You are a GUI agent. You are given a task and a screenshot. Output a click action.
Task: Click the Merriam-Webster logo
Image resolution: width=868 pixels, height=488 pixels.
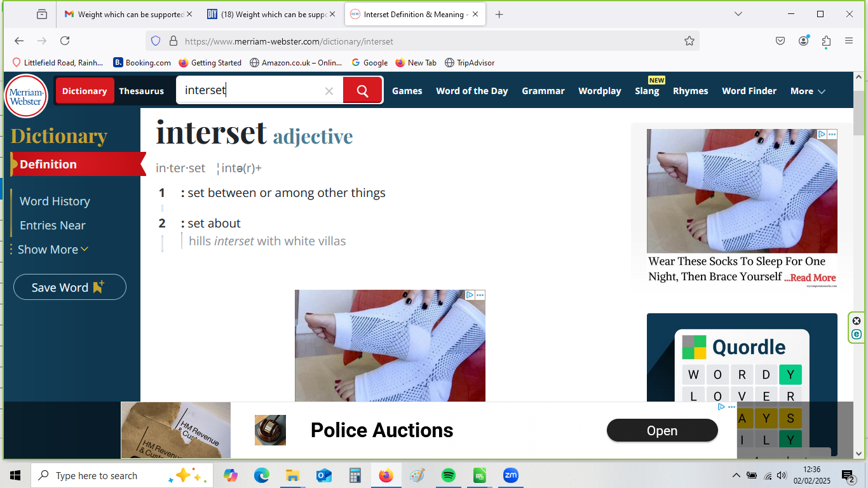point(26,96)
